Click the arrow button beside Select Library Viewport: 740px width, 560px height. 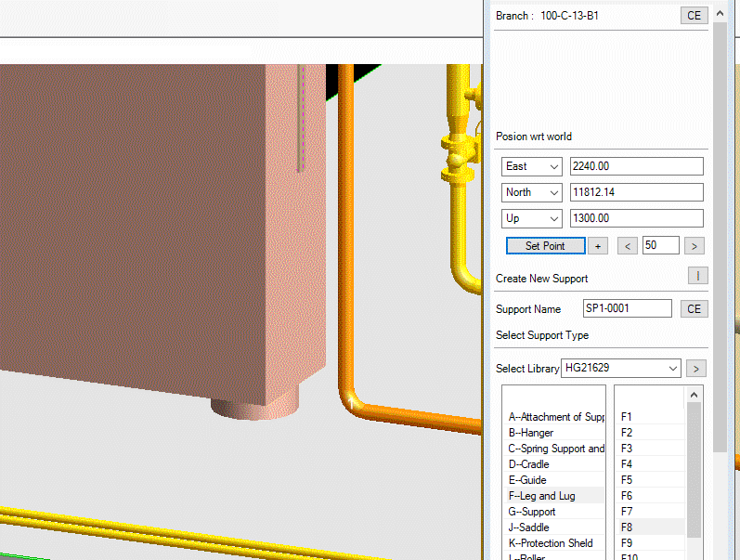[696, 369]
